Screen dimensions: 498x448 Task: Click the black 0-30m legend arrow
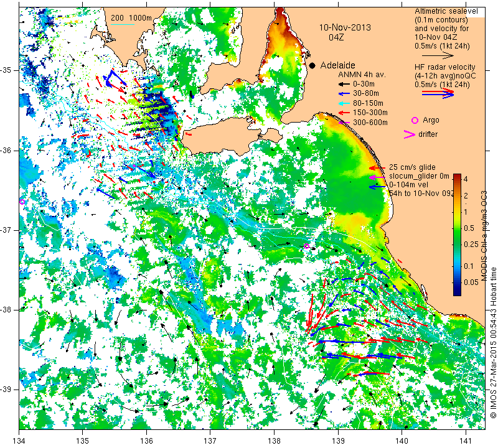[x=344, y=84]
